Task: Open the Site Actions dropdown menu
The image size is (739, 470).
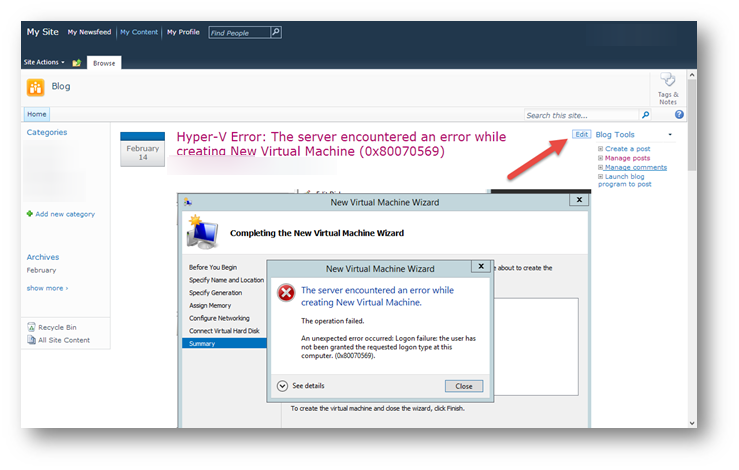Action: pyautogui.click(x=44, y=63)
